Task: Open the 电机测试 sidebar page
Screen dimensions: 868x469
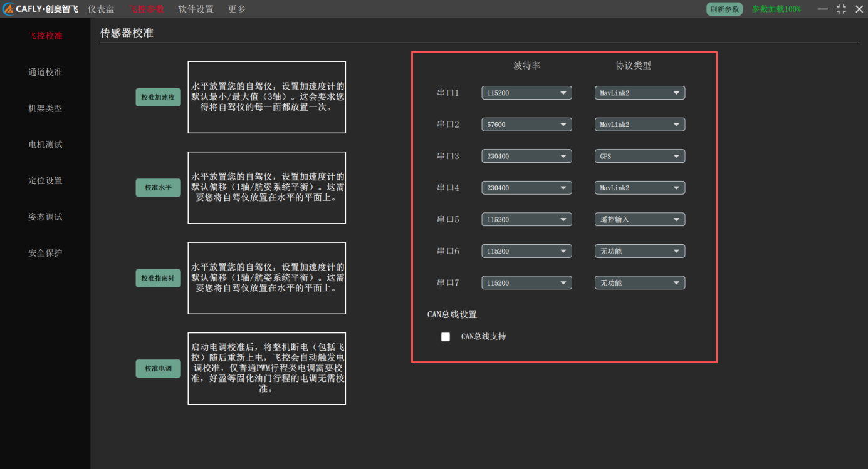Action: (45, 145)
